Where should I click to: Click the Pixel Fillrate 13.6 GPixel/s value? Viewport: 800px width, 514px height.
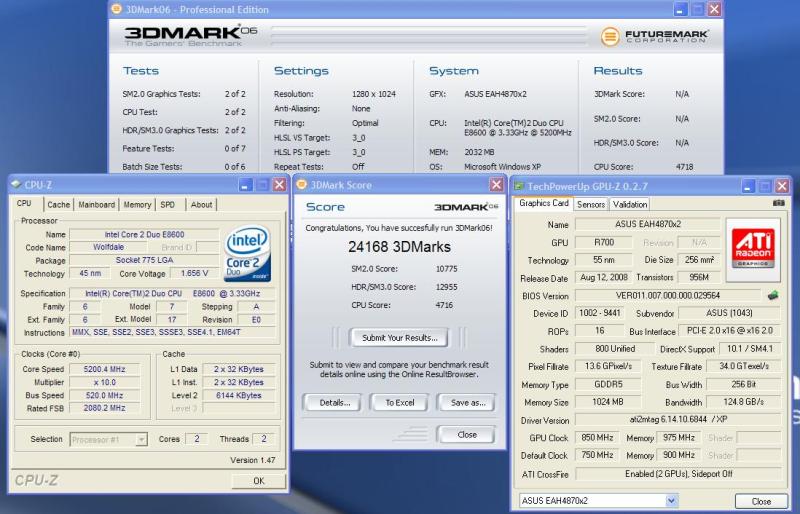coord(608,366)
